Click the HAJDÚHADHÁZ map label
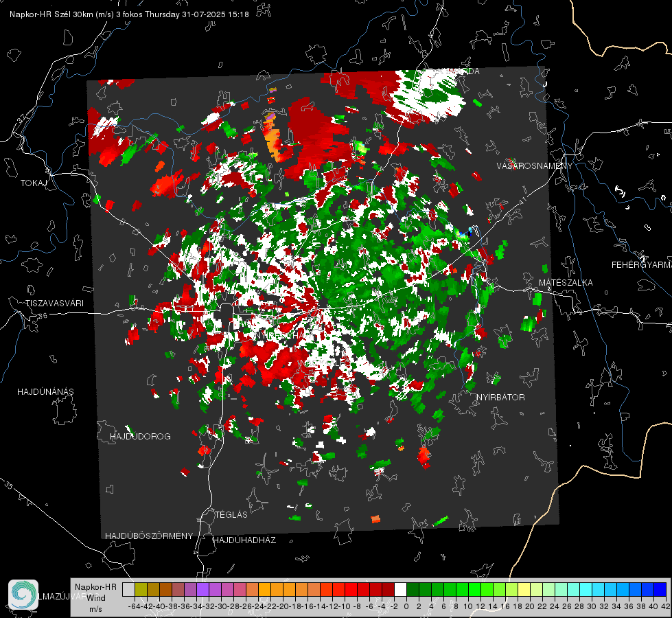Screen dimensions: 672x618 244,540
